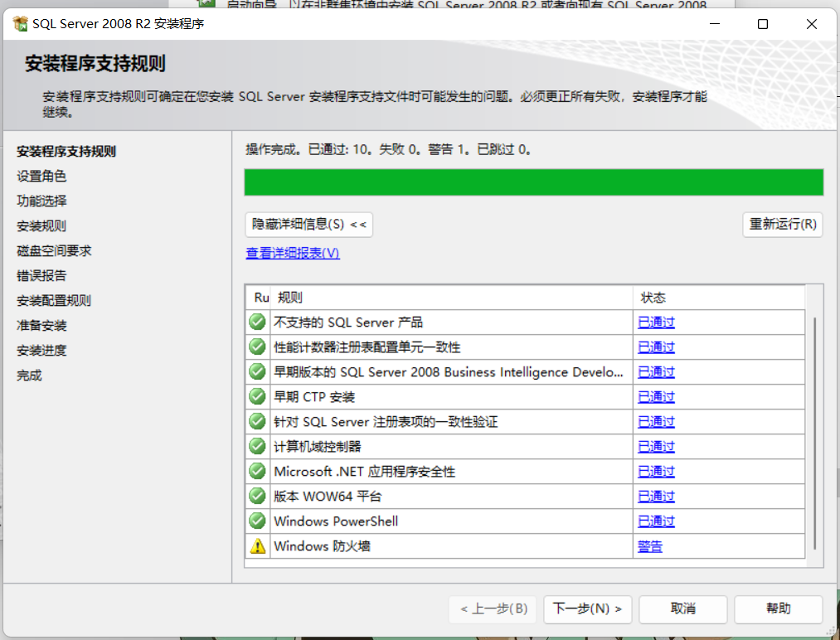The image size is (840, 640).
Task: Click green check icon for Business Intelligence row
Action: coord(258,371)
